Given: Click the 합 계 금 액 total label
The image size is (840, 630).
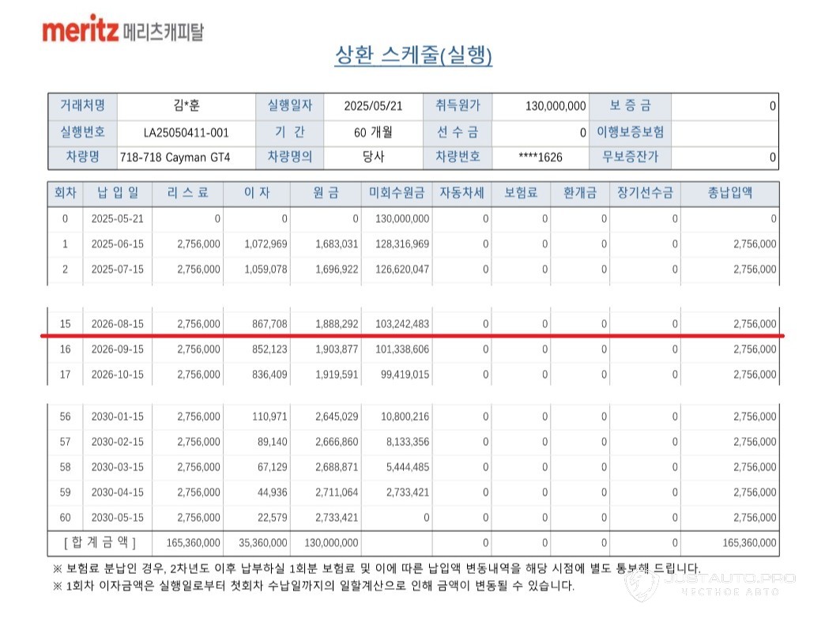Looking at the screenshot, I should click(x=100, y=543).
